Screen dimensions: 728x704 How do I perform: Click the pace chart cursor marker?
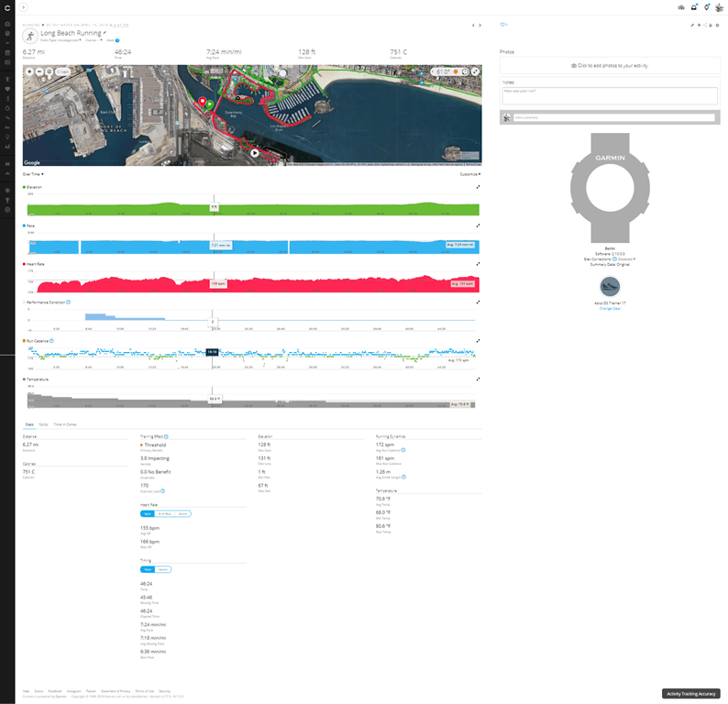point(221,245)
